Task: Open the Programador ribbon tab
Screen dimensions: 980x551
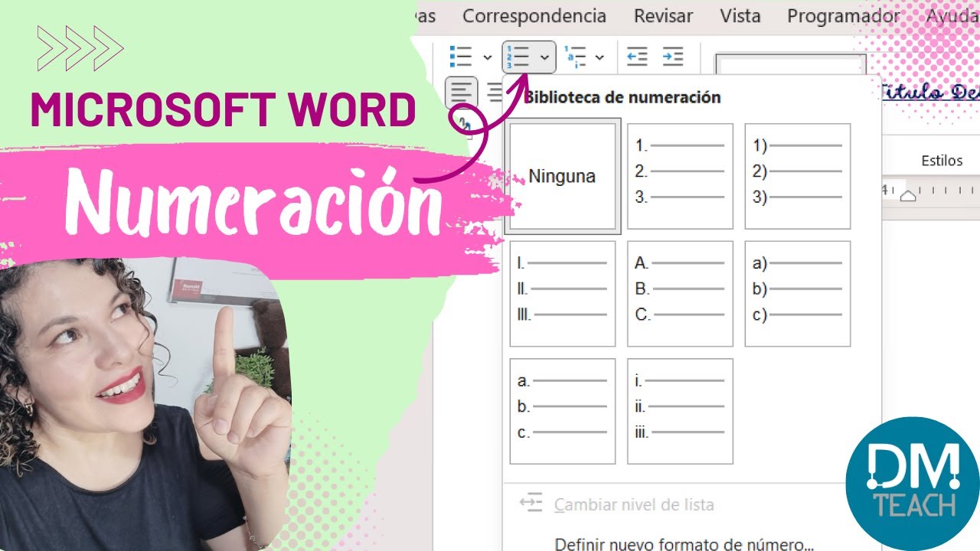Action: point(844,16)
